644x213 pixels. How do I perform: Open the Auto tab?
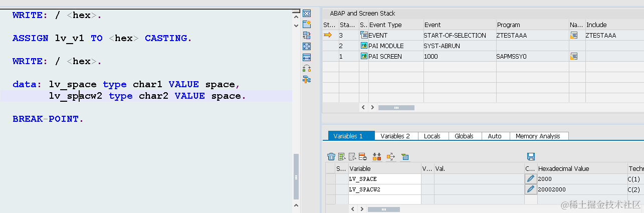[495, 136]
